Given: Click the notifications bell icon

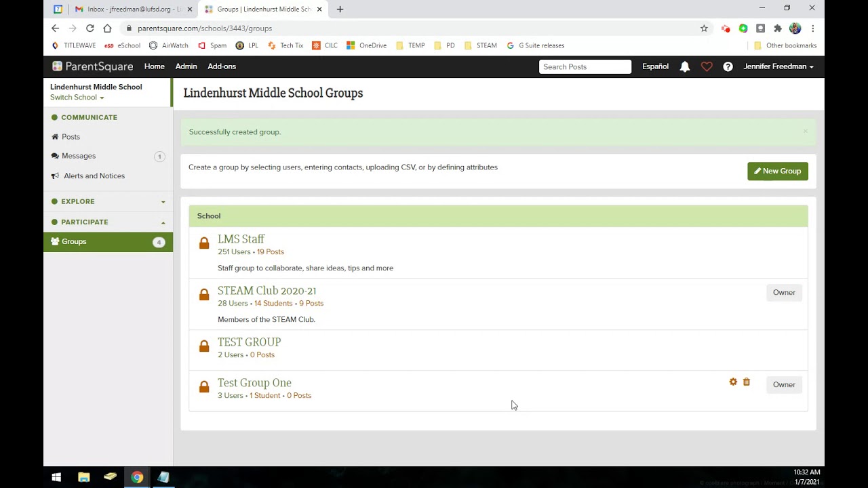Looking at the screenshot, I should click(685, 66).
